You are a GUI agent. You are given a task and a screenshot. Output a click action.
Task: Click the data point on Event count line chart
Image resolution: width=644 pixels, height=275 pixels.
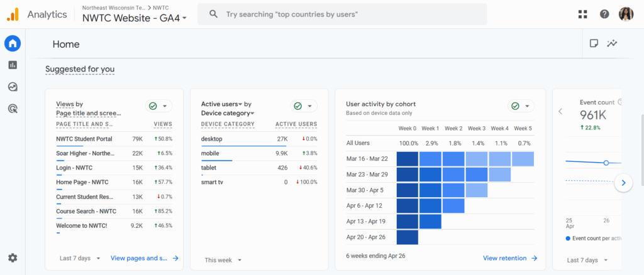(606, 163)
